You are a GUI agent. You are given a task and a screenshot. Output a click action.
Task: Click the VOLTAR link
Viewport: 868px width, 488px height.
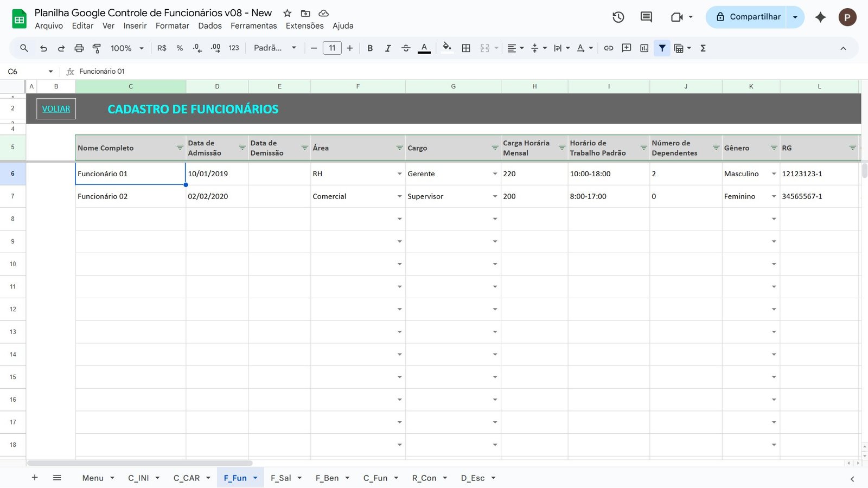[56, 108]
